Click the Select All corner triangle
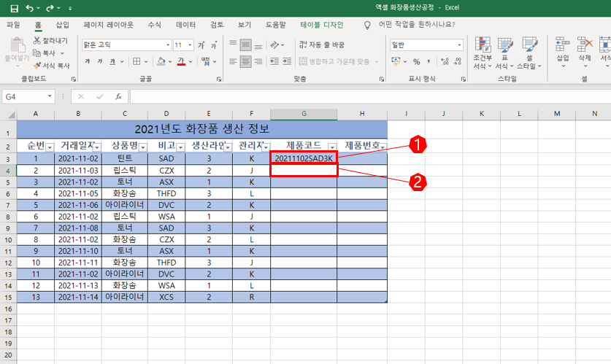The image size is (611, 364). pos(12,115)
